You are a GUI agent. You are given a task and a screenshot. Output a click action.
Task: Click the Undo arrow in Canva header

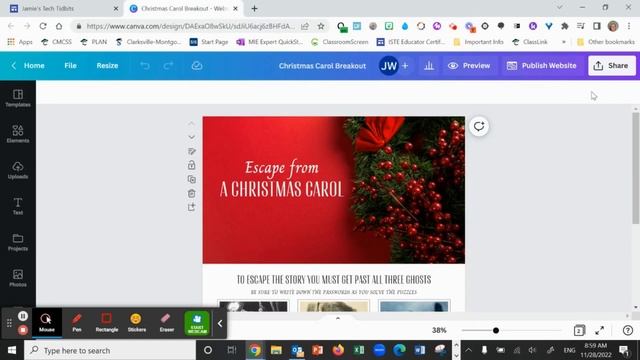point(144,66)
